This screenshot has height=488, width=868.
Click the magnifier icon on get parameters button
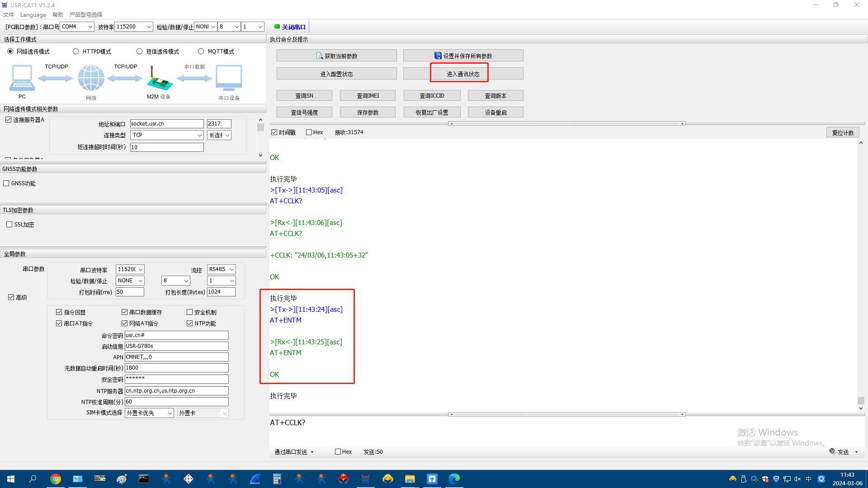click(x=320, y=56)
